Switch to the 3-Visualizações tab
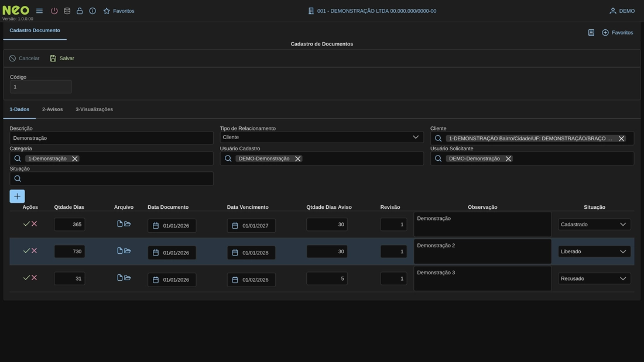 pyautogui.click(x=94, y=109)
